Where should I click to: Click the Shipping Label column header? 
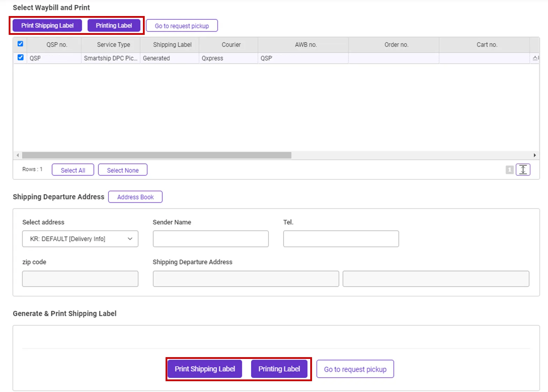[170, 45]
